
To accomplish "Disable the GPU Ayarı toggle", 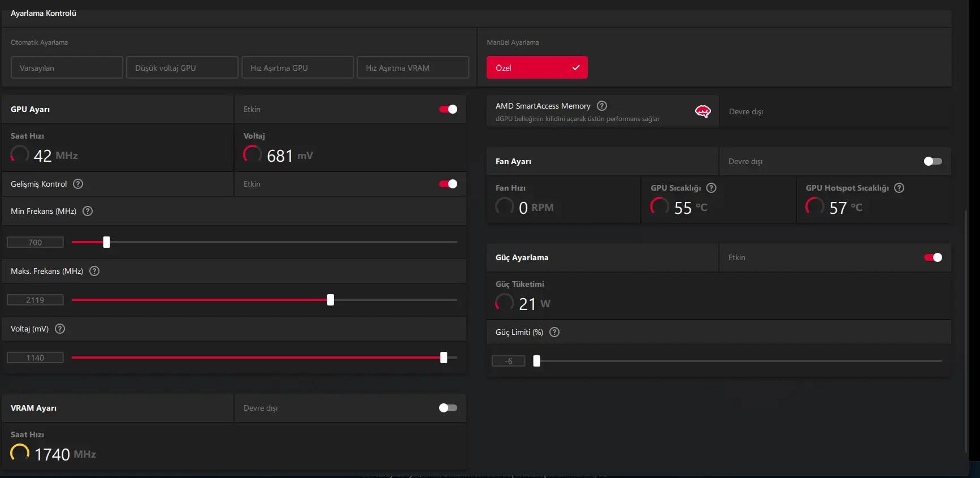I will pos(448,109).
